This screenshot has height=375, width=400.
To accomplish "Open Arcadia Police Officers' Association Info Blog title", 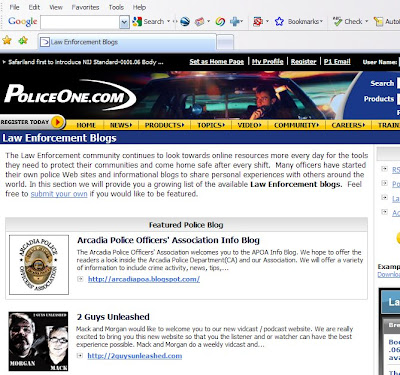I will [x=168, y=240].
